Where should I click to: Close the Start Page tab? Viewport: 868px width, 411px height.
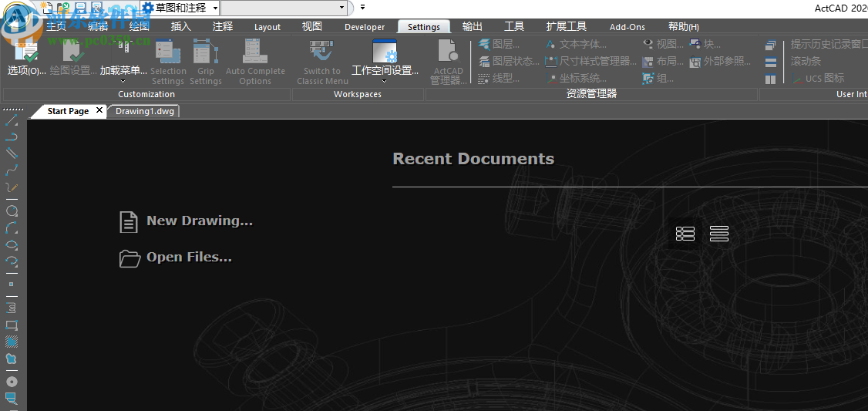[99, 111]
